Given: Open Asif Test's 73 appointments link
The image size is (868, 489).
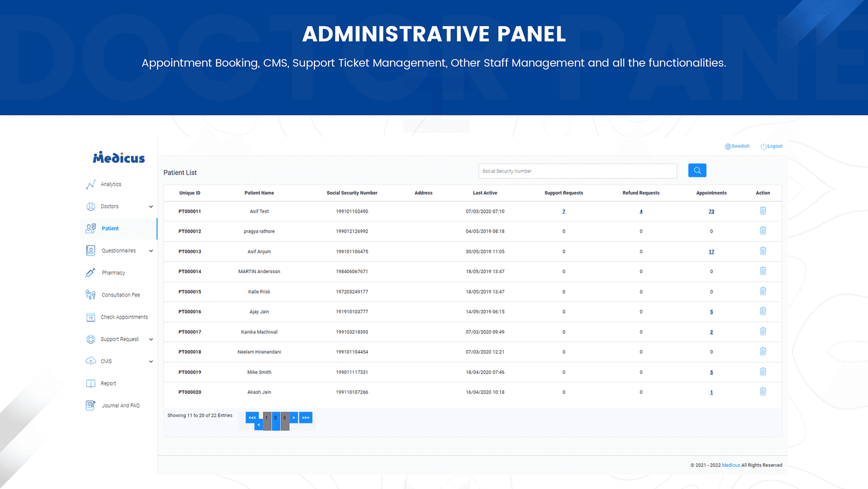Looking at the screenshot, I should [711, 212].
